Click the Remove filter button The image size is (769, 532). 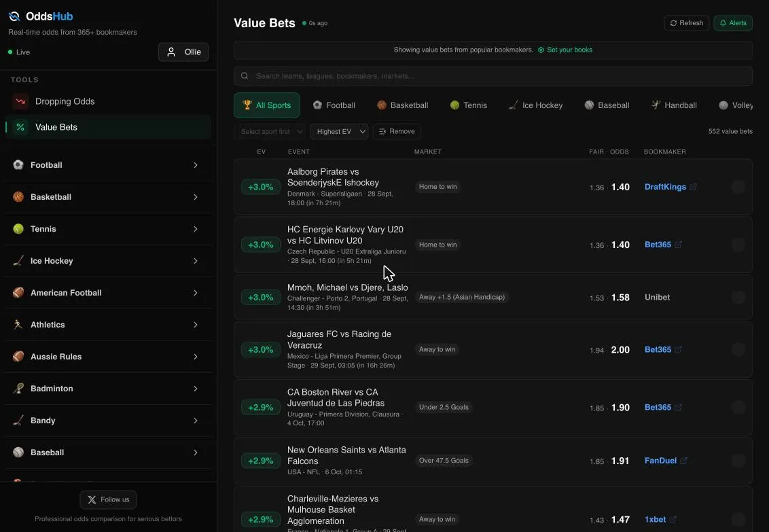tap(397, 131)
